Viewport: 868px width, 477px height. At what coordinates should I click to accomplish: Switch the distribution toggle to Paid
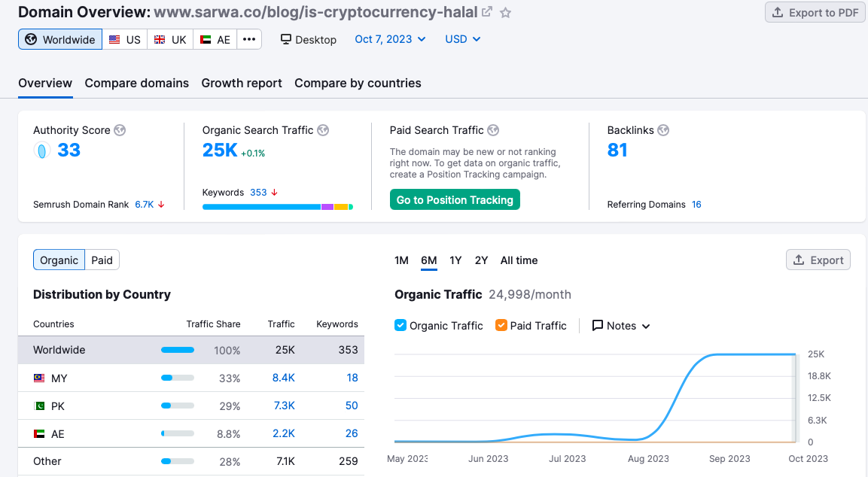click(102, 260)
